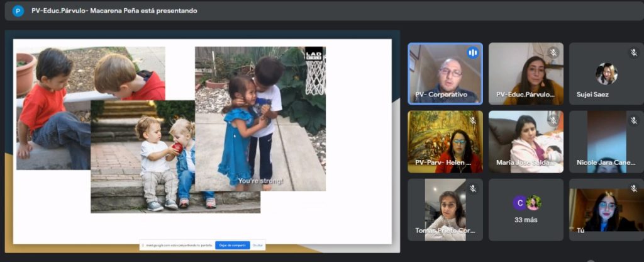This screenshot has height=262, width=644.
Task: Click muted mic icon on Sujei Saez tile
Action: click(633, 53)
